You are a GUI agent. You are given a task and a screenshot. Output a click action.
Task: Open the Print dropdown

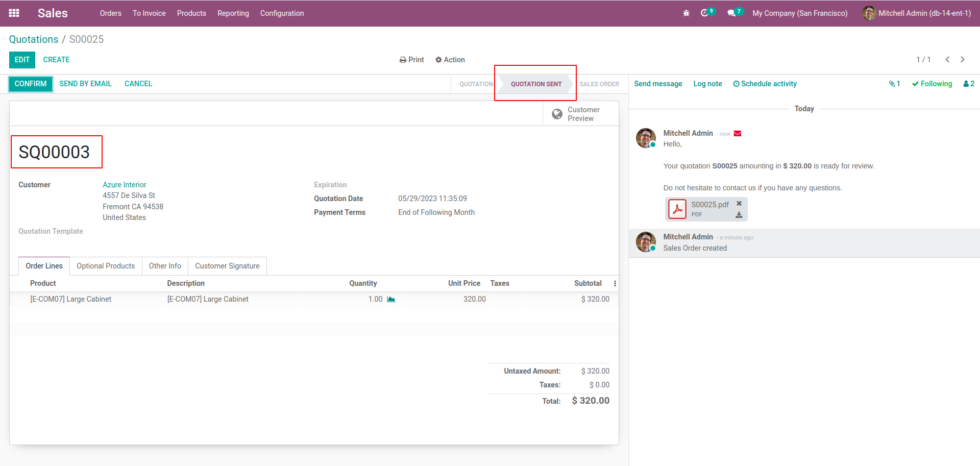coord(412,60)
